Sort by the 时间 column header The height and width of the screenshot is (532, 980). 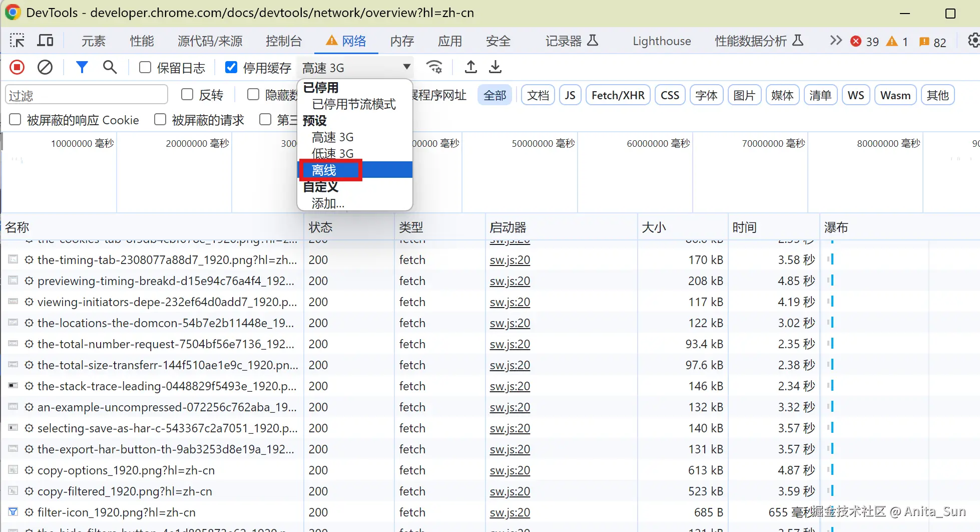point(774,227)
